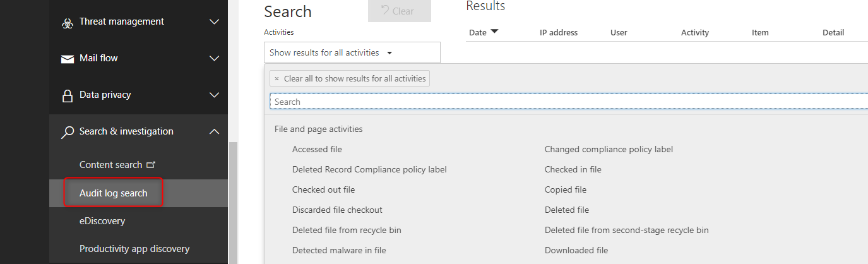Viewport: 868px width, 264px height.
Task: Expand the Data privacy section chevron
Action: tap(214, 95)
